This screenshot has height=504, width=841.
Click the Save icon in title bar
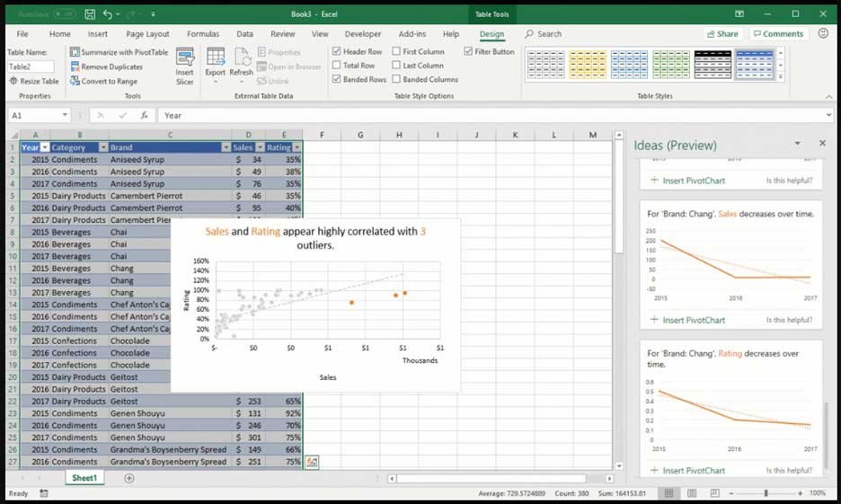[90, 14]
